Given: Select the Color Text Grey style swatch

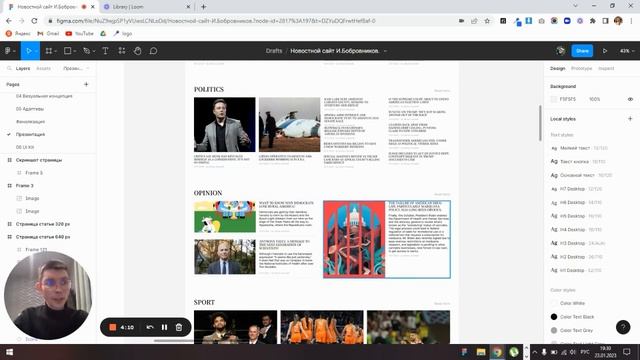Looking at the screenshot, I should click(554, 330).
